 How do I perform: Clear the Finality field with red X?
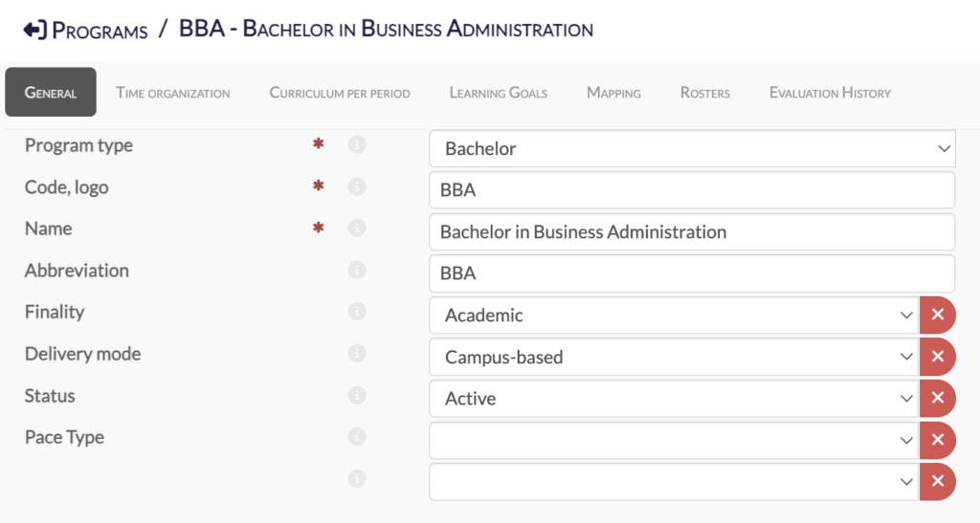coord(938,315)
